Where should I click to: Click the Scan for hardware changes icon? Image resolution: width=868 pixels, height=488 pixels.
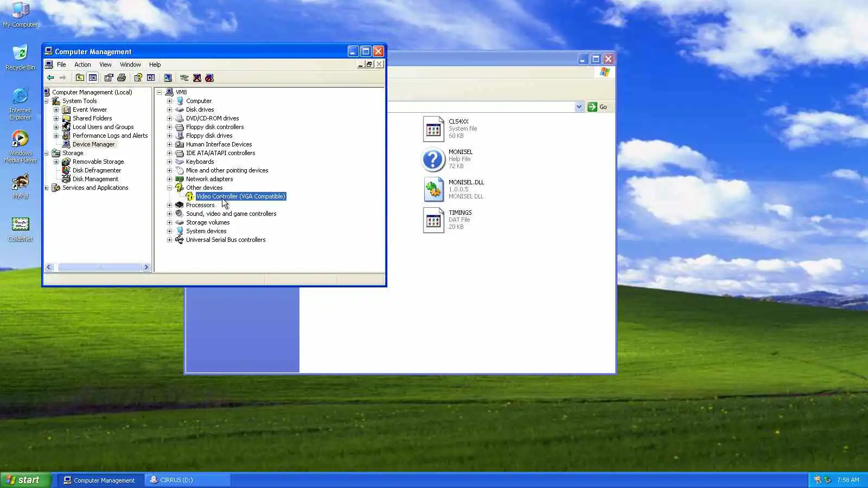168,78
